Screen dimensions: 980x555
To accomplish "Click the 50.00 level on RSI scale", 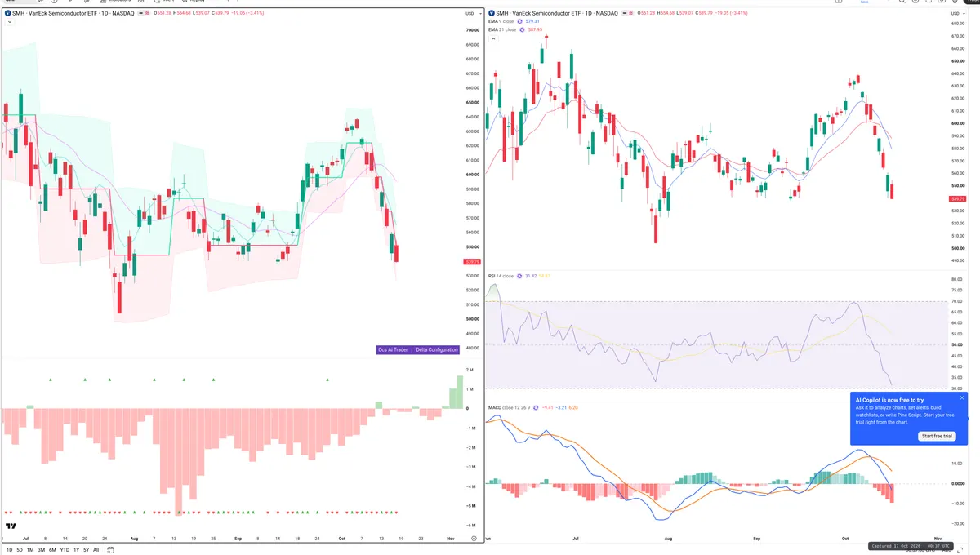I will (957, 345).
